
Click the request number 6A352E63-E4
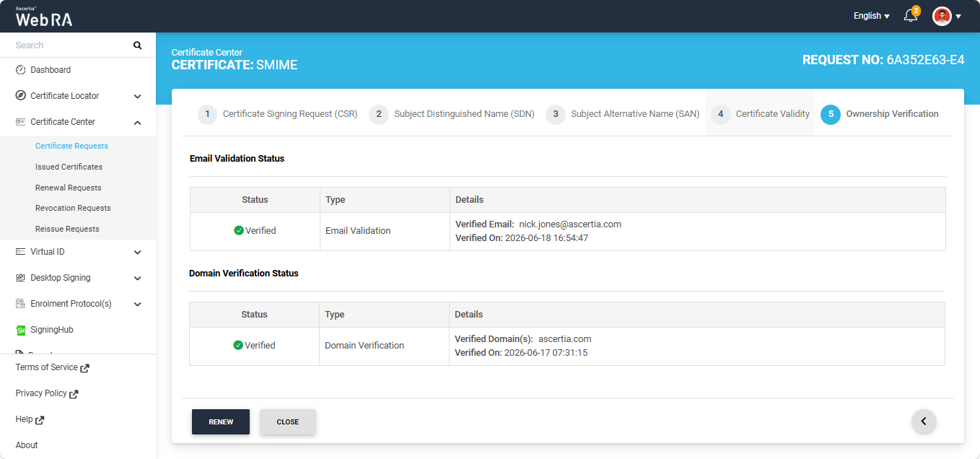pyautogui.click(x=925, y=60)
